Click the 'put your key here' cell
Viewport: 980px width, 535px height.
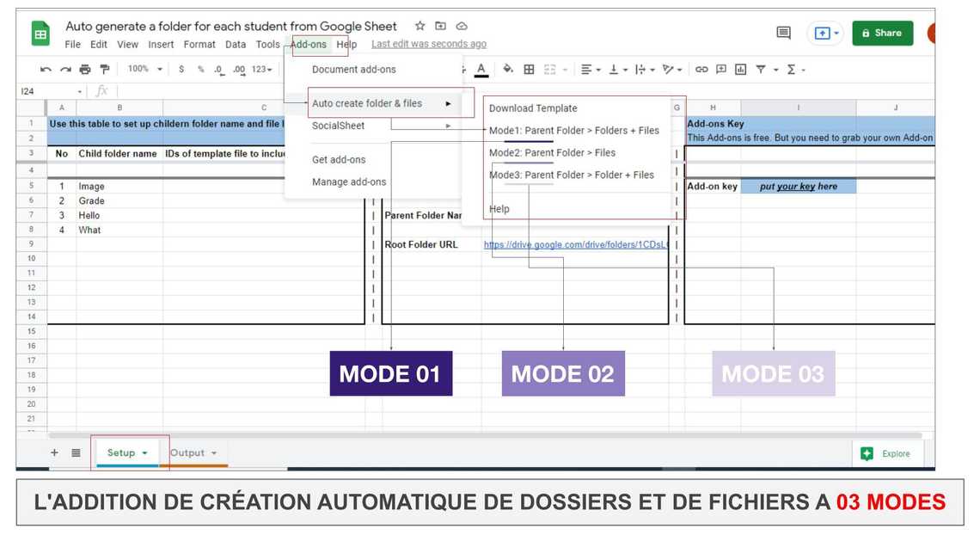point(798,187)
